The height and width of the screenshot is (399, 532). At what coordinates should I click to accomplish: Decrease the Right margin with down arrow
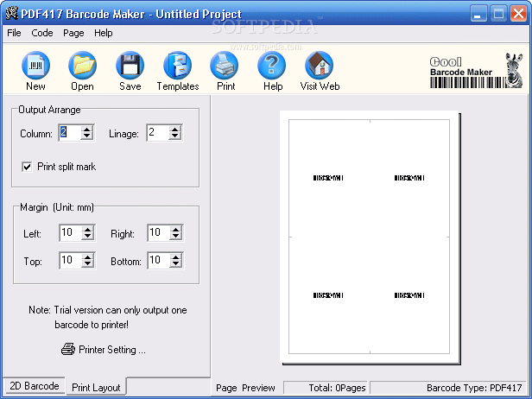point(176,236)
